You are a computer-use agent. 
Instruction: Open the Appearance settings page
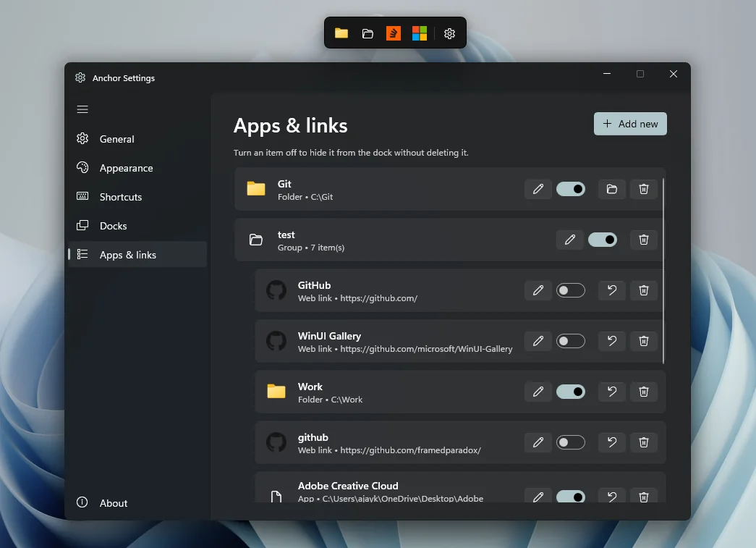[137, 168]
